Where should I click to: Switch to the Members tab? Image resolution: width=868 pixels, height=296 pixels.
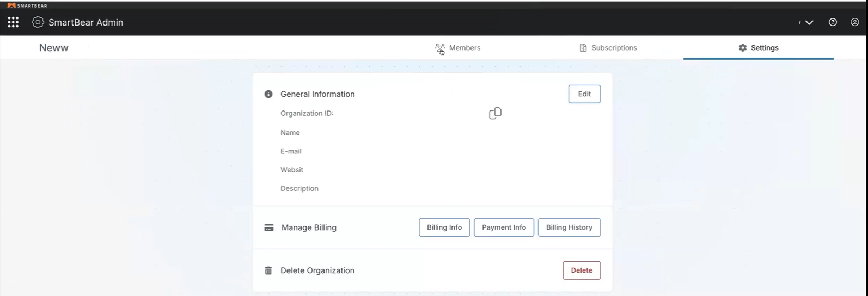458,48
